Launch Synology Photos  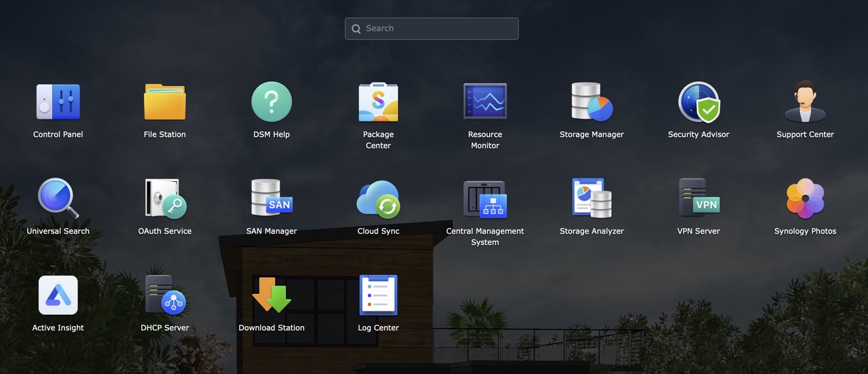click(805, 199)
